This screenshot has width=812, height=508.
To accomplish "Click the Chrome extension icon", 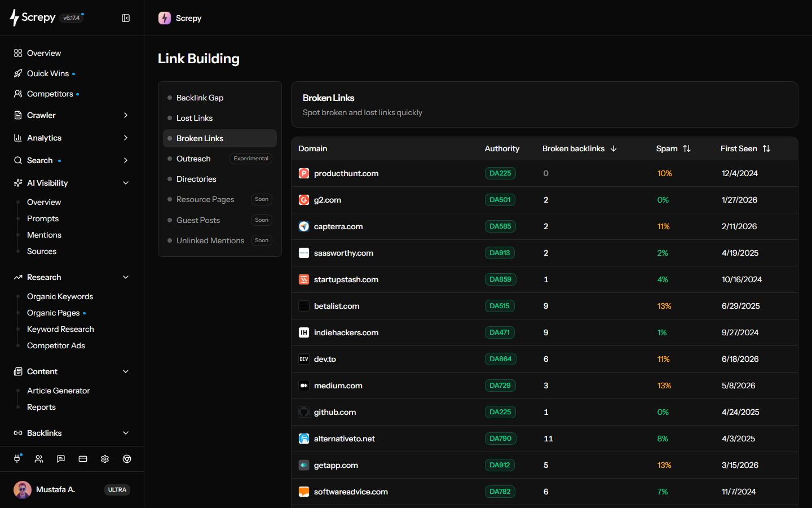I will (x=127, y=459).
